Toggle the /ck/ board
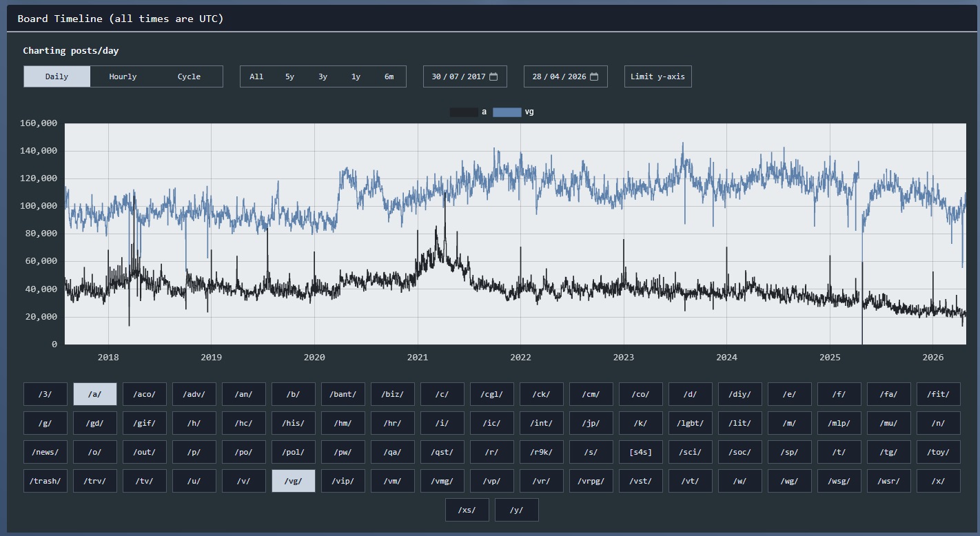The width and height of the screenshot is (980, 536). [x=542, y=394]
